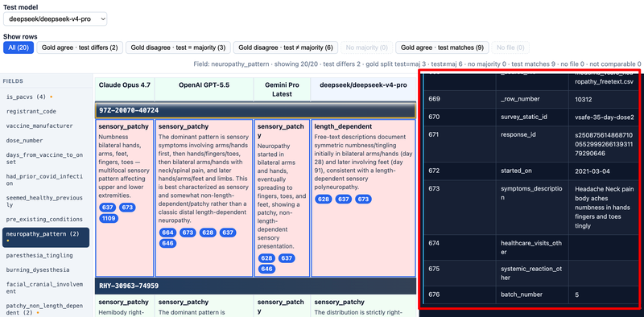Select patchy_non_length_dependent (2) field
Image resolution: width=644 pixels, height=317 pixels.
pos(46,309)
